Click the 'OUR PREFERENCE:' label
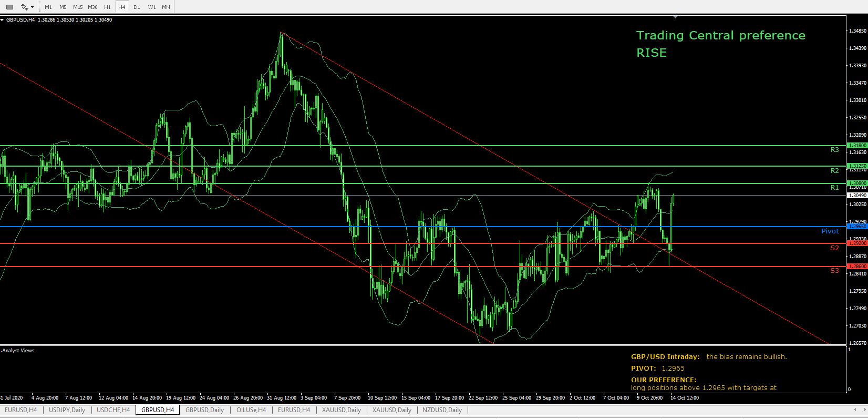This screenshot has width=868, height=419. click(664, 380)
